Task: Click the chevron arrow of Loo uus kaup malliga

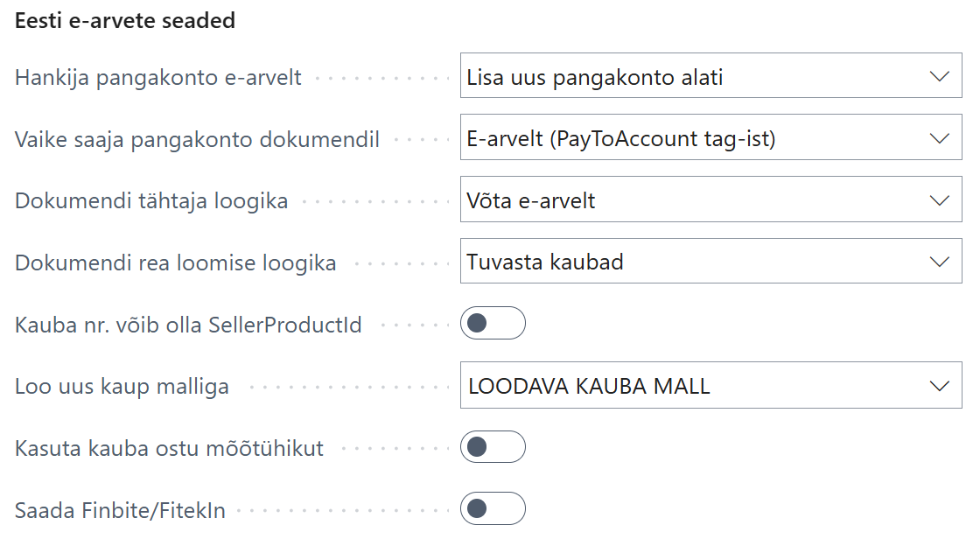Action: (x=939, y=386)
